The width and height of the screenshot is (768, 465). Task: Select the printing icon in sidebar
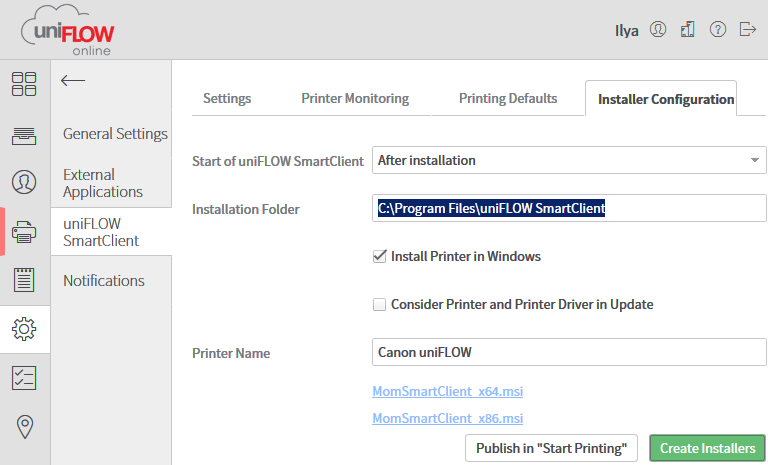24,232
